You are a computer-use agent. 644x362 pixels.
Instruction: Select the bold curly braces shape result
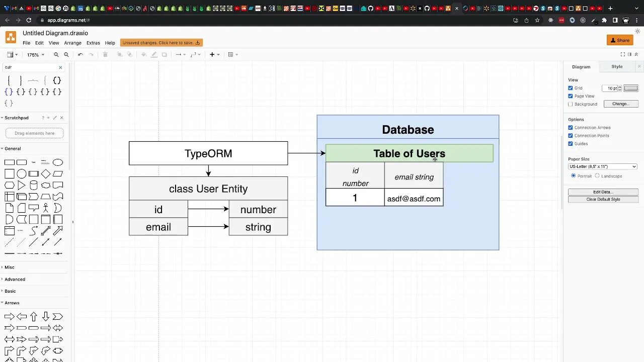click(57, 80)
